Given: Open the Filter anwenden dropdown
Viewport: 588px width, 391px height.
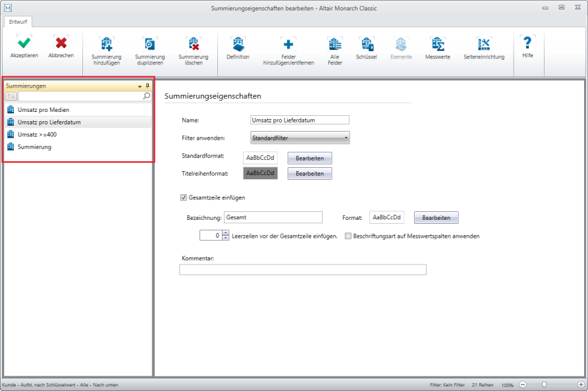Looking at the screenshot, I should (x=300, y=138).
